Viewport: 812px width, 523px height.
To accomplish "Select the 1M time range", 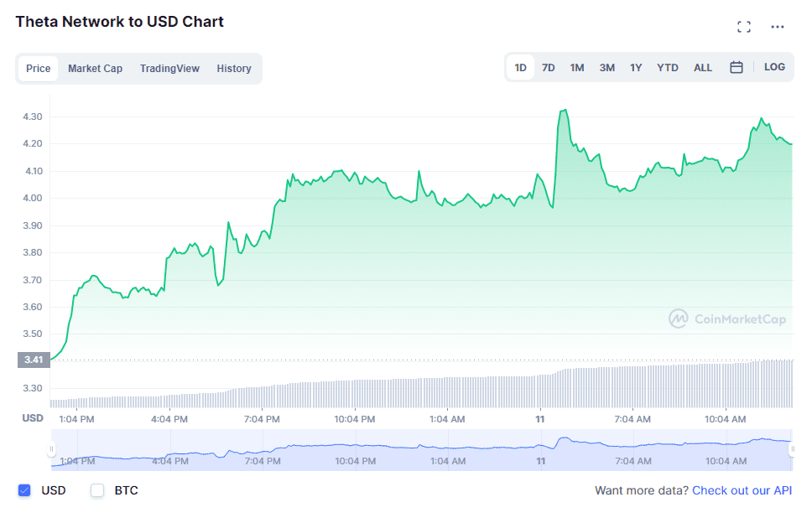I will 576,67.
